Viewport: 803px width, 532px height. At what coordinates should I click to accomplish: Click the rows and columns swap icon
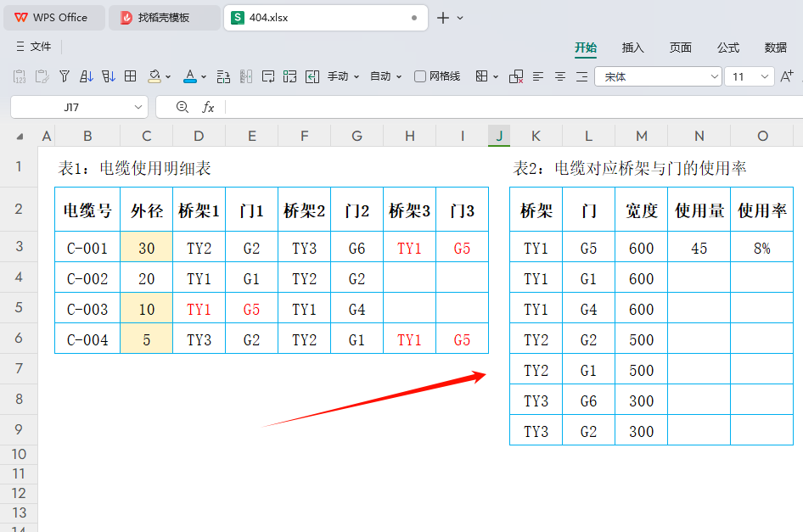223,77
